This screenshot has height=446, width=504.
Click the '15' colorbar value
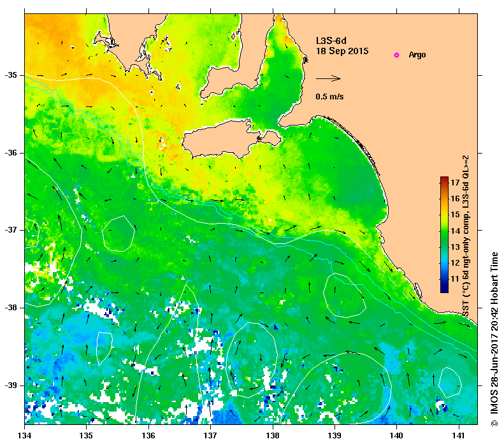tap(455, 215)
